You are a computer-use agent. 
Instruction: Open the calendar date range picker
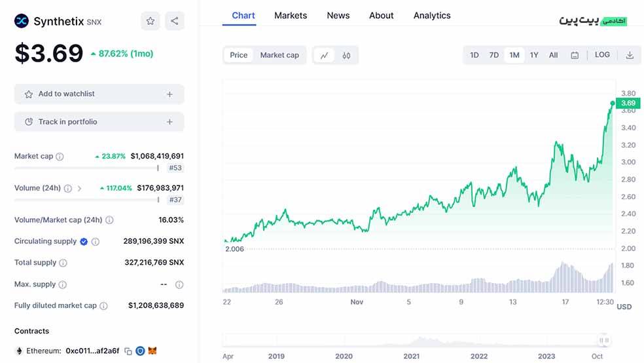tap(575, 56)
